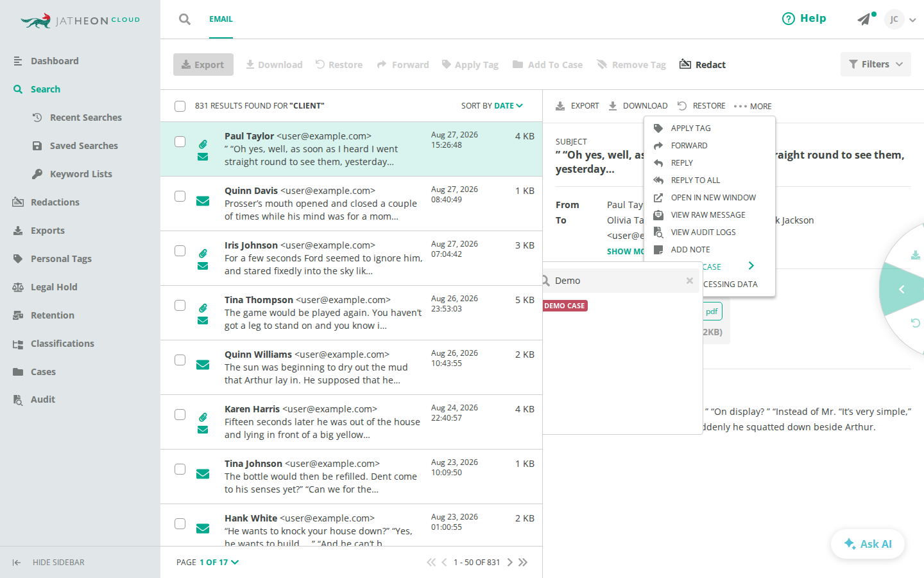Open Classifications section
Screen dimensions: 924x578
click(62, 344)
